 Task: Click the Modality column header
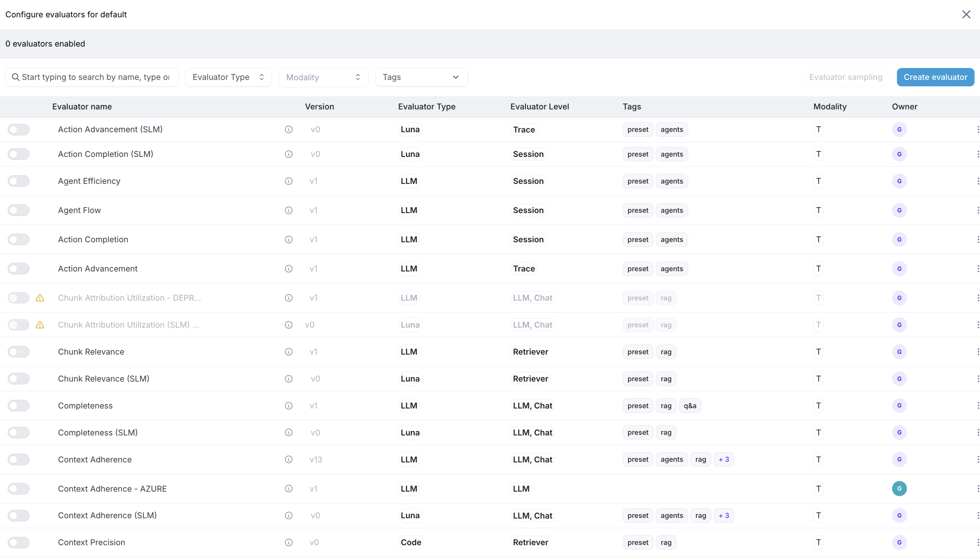tap(830, 106)
